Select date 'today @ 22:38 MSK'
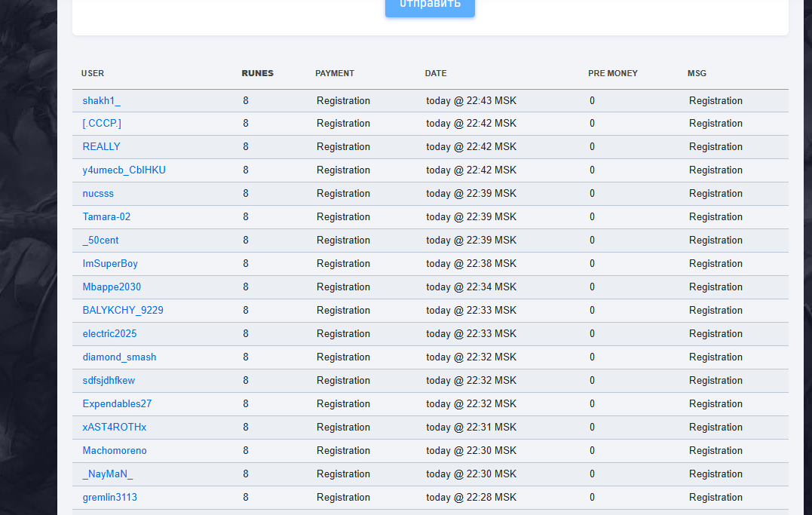The image size is (812, 515). tap(471, 263)
